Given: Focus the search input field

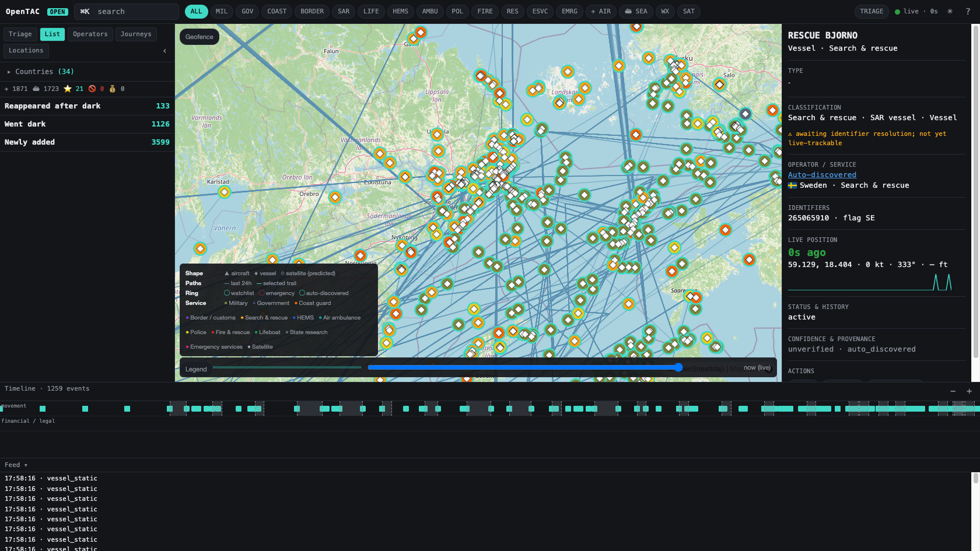Looking at the screenshot, I should (x=127, y=12).
